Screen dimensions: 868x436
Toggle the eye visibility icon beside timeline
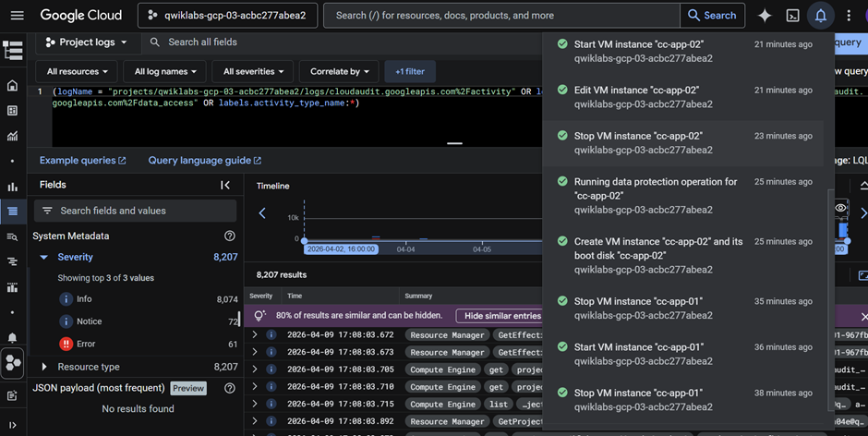[x=840, y=209]
